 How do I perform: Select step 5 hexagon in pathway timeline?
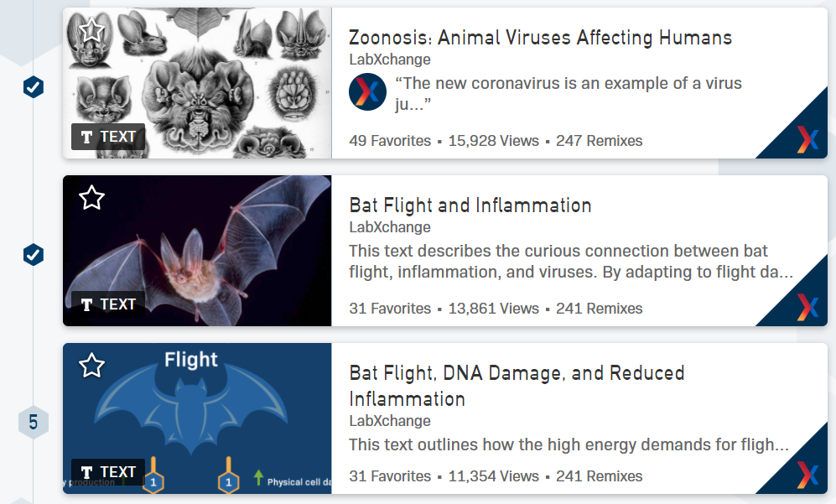pyautogui.click(x=34, y=422)
